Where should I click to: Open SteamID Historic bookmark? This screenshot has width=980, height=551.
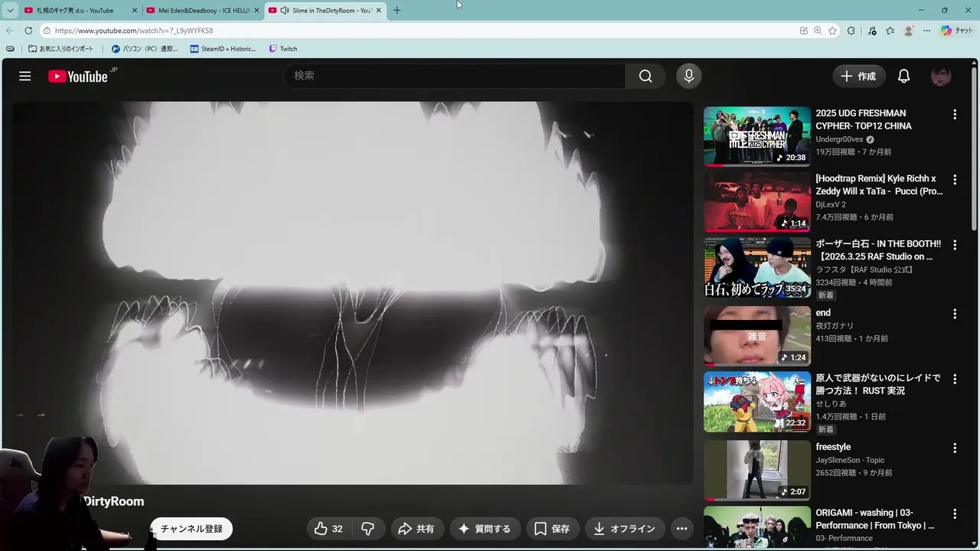point(223,48)
